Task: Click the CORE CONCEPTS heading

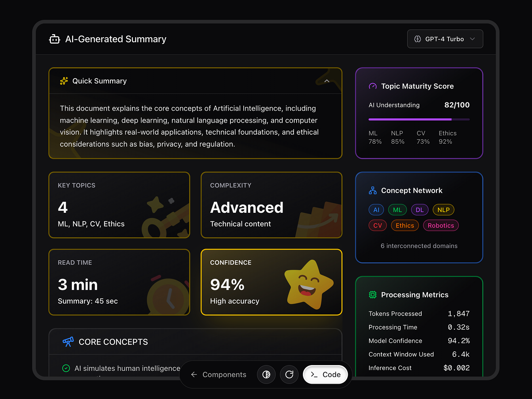Action: coord(113,342)
